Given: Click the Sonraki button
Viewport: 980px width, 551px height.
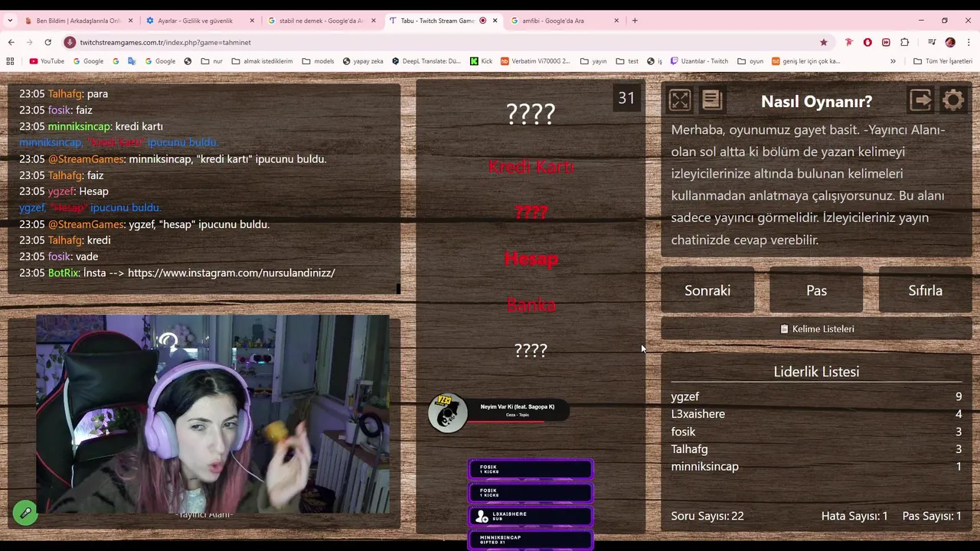Looking at the screenshot, I should [707, 291].
